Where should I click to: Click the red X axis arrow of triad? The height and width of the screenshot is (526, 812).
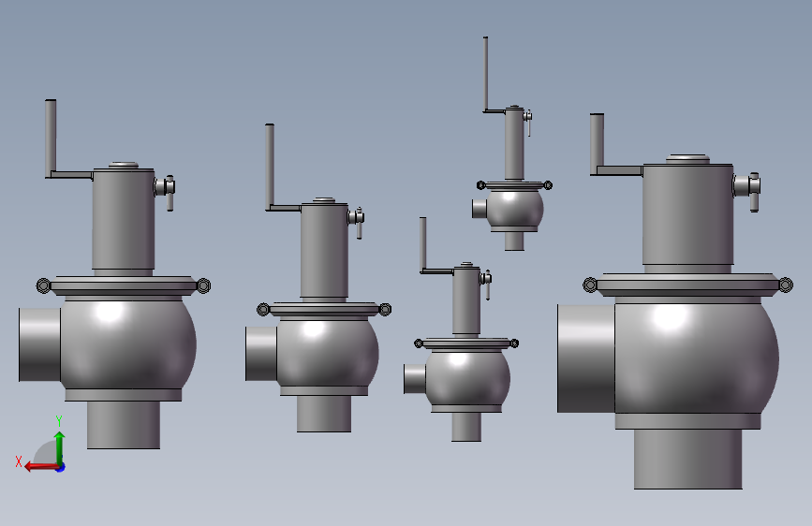[41, 467]
